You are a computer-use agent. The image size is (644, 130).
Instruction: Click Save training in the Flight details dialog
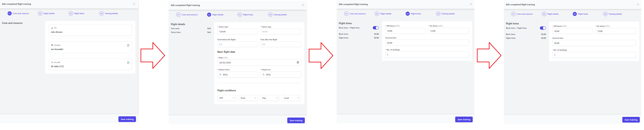(x=296, y=121)
